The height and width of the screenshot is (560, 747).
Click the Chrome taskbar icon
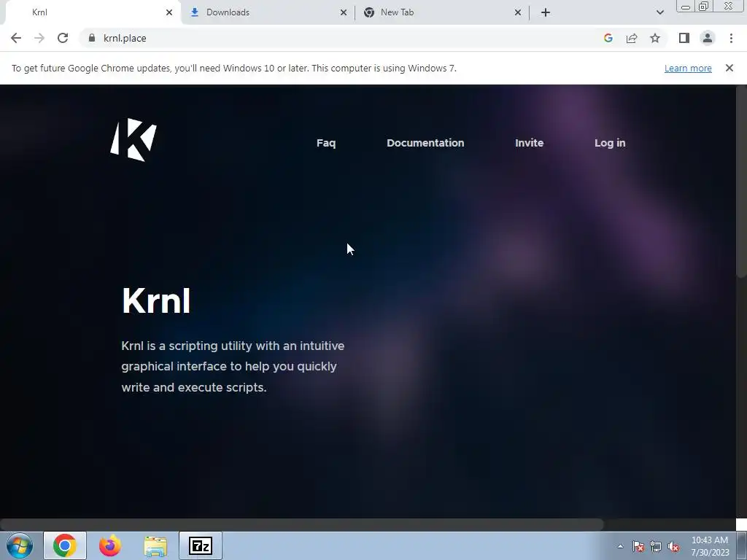point(65,545)
